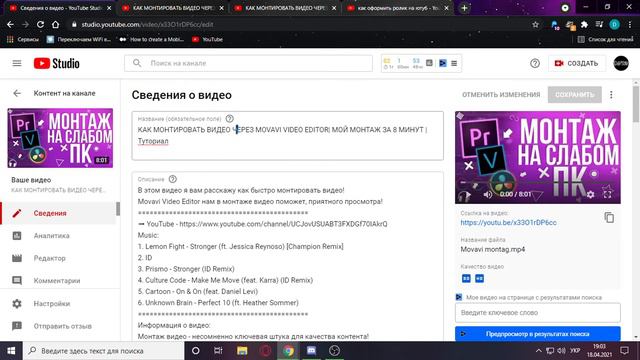Click the second video quality badge
The width and height of the screenshot is (640, 360).
pyautogui.click(x=479, y=278)
